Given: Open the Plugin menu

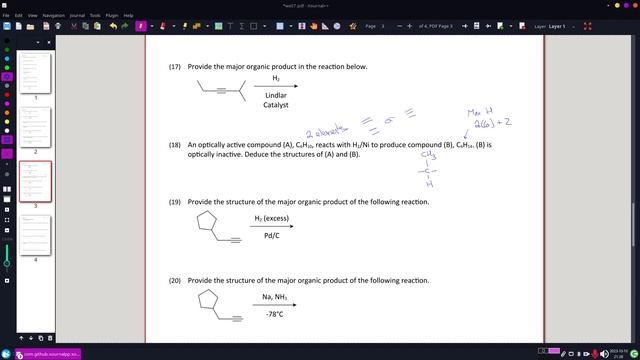Looking at the screenshot, I should (112, 16).
